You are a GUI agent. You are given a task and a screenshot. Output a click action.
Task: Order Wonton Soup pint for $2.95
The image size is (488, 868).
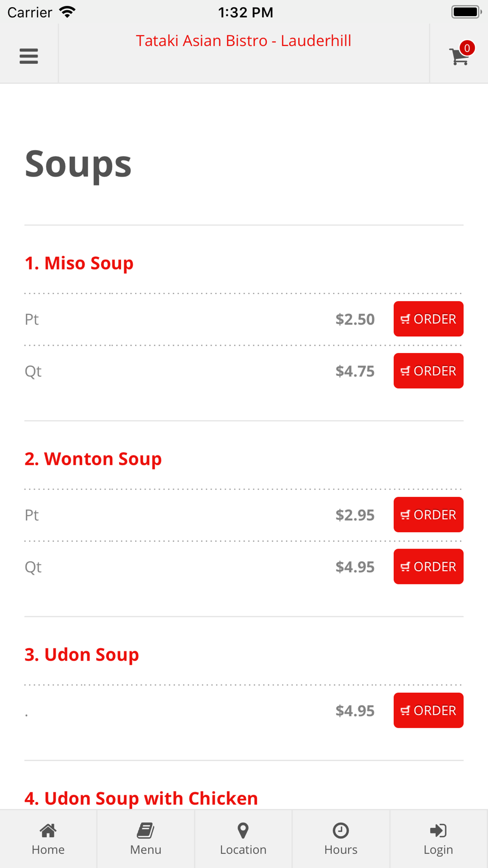(428, 515)
